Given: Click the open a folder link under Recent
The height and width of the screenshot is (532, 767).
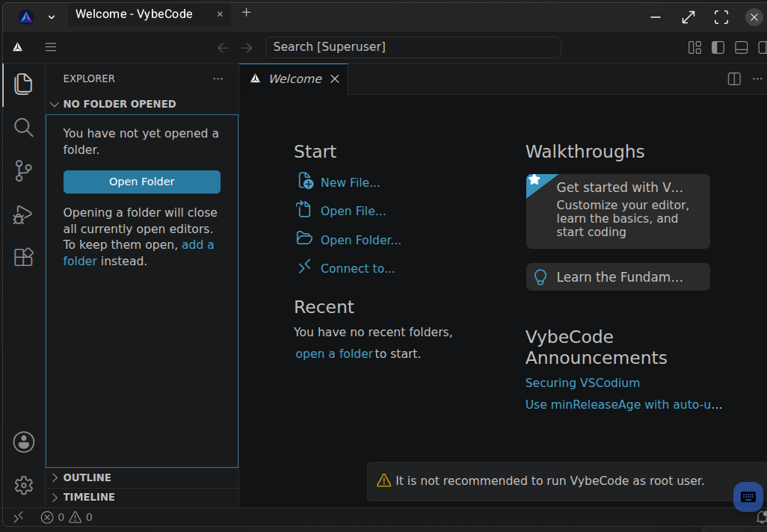Looking at the screenshot, I should tap(334, 353).
